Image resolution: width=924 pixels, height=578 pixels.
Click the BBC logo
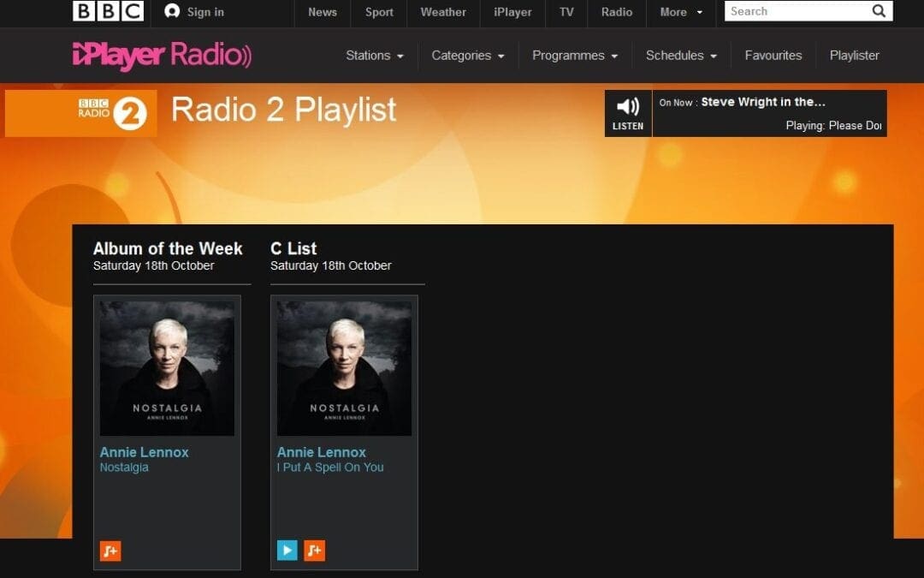tap(108, 12)
